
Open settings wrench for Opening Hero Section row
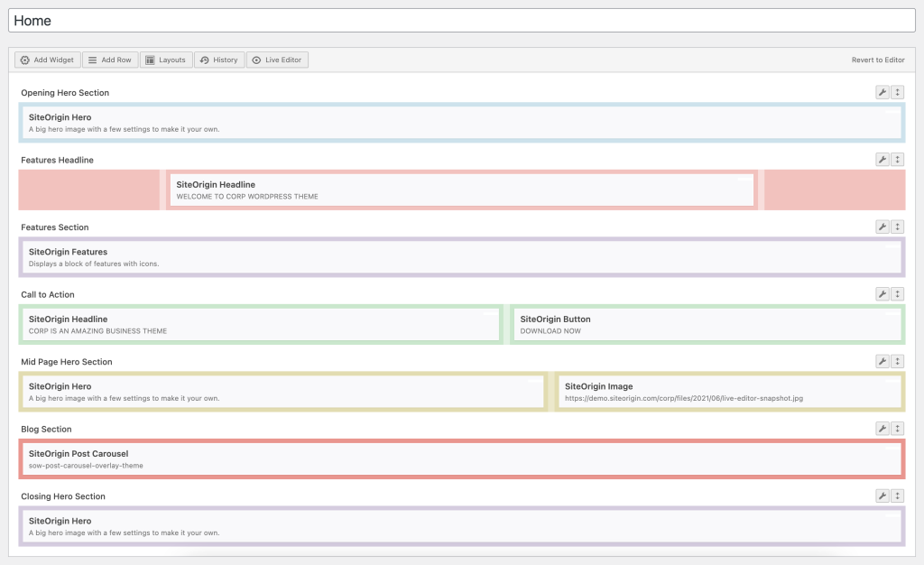point(882,91)
